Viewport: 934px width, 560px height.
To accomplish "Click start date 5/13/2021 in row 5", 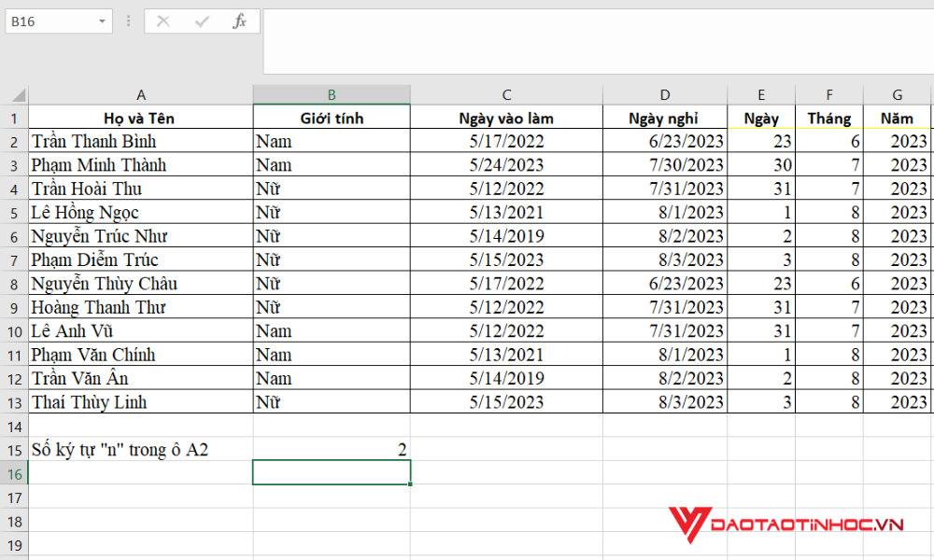I will [x=506, y=213].
